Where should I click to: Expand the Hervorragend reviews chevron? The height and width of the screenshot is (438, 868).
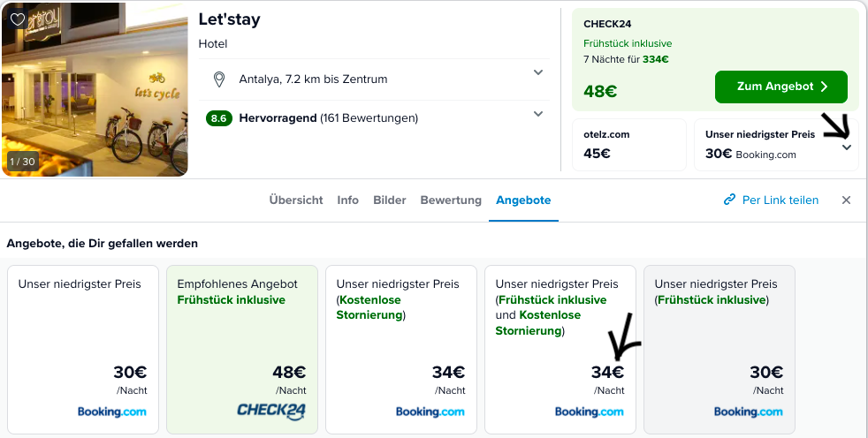[538, 114]
